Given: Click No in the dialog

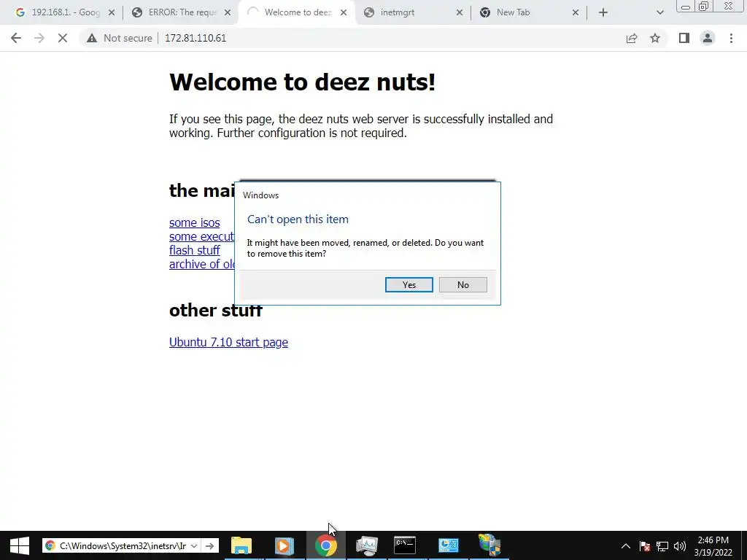Looking at the screenshot, I should [462, 285].
